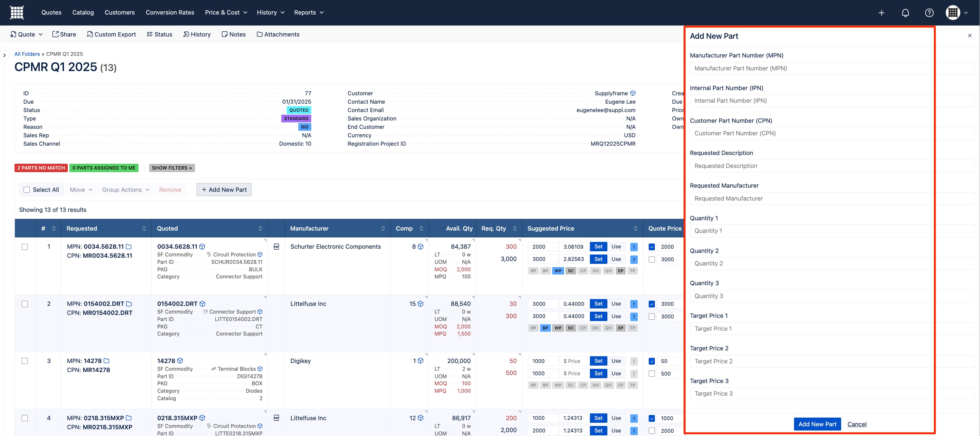Open History in the quote toolbar

197,34
